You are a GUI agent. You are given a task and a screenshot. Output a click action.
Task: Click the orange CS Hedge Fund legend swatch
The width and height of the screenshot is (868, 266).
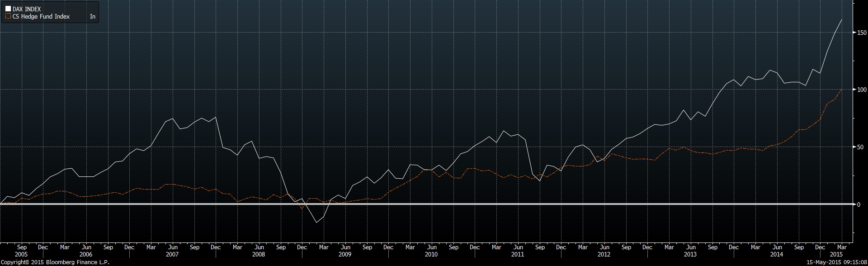8,17
